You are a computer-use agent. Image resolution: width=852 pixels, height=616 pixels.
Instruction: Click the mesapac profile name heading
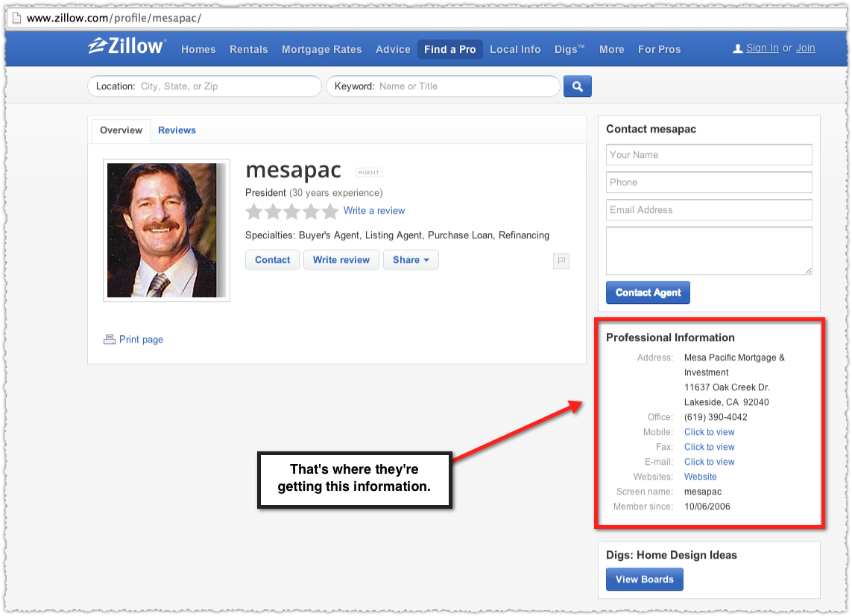294,170
